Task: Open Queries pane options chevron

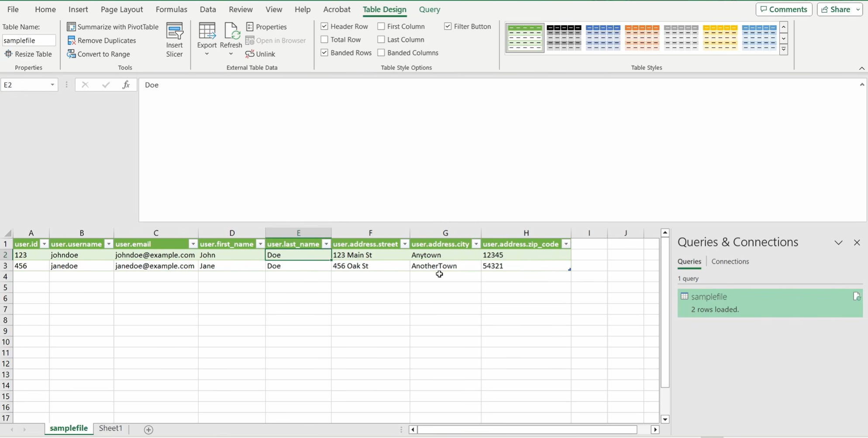Action: (838, 243)
